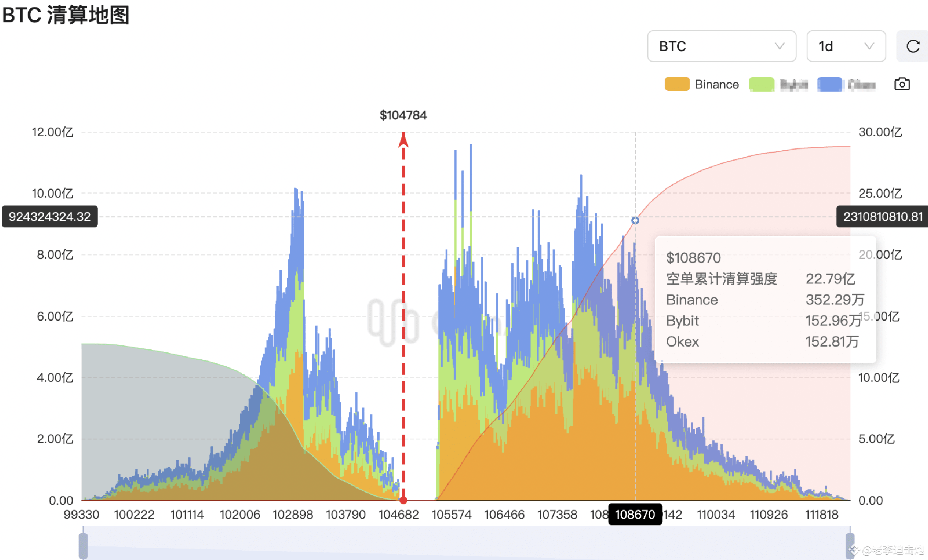Open the BTC coin dropdown

(x=721, y=46)
